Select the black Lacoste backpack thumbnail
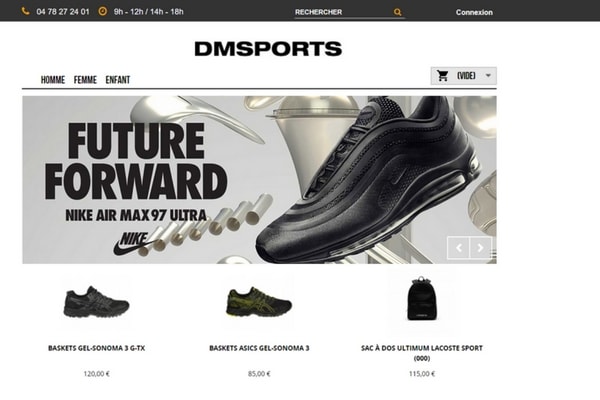The width and height of the screenshot is (600, 400). pos(422,299)
